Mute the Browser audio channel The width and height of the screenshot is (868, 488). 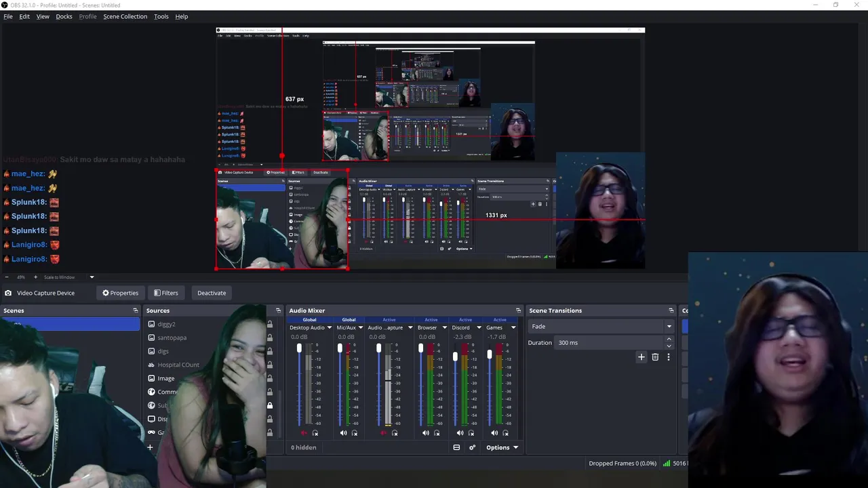[x=426, y=433]
